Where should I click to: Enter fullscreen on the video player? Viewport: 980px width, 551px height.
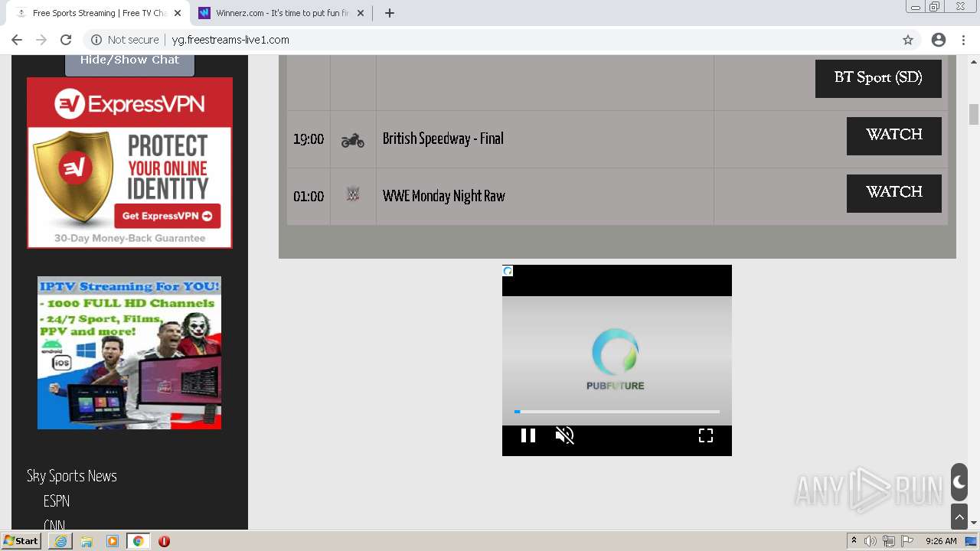706,435
